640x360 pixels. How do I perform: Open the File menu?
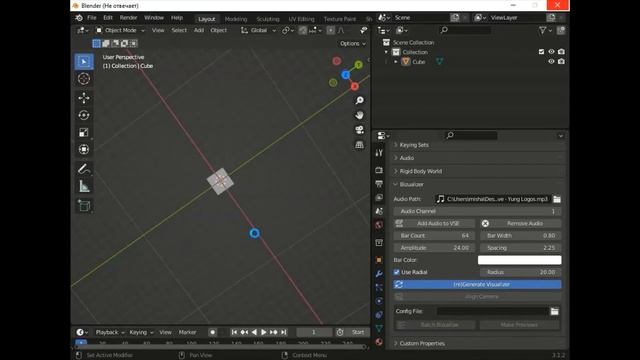click(92, 18)
